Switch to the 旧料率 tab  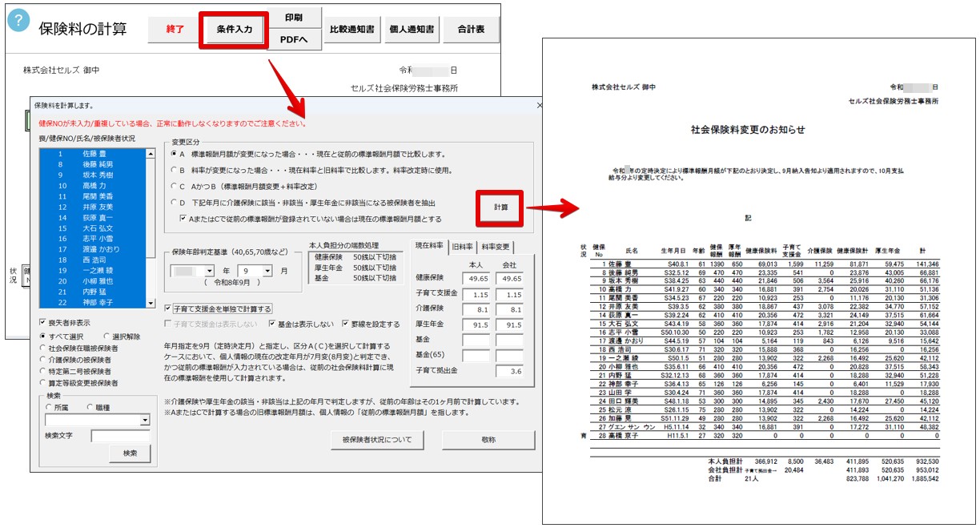click(462, 247)
